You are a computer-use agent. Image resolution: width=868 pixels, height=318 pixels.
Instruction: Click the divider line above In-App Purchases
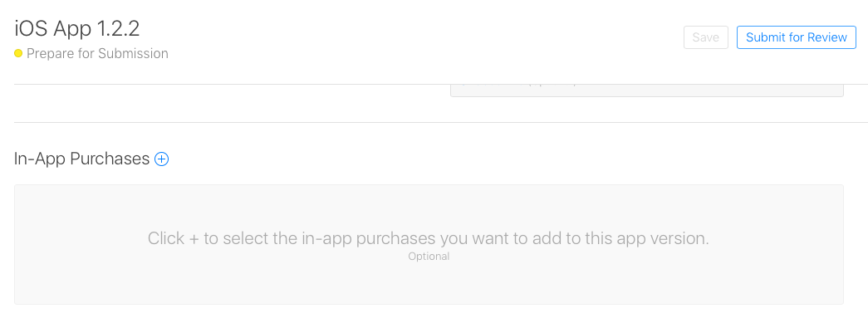coord(441,122)
